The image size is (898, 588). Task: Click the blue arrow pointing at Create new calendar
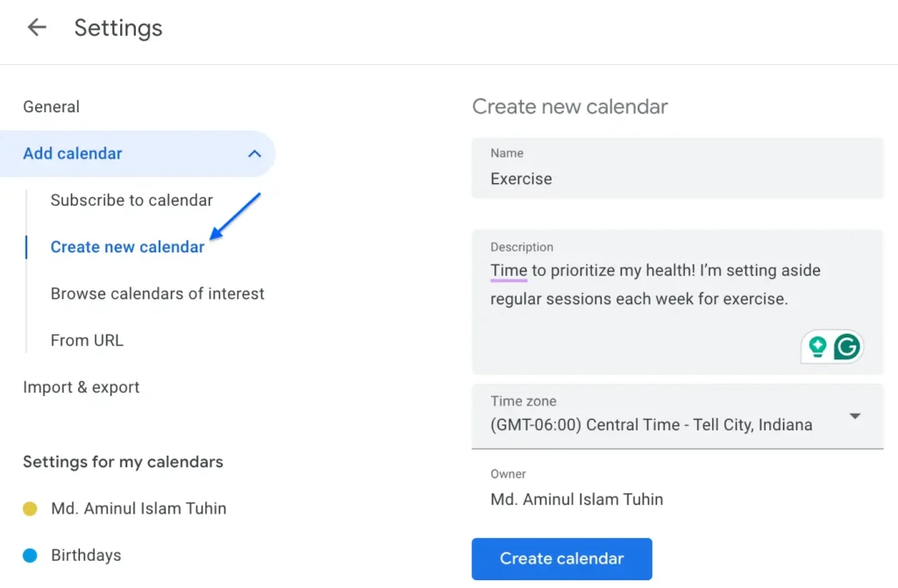[x=237, y=215]
